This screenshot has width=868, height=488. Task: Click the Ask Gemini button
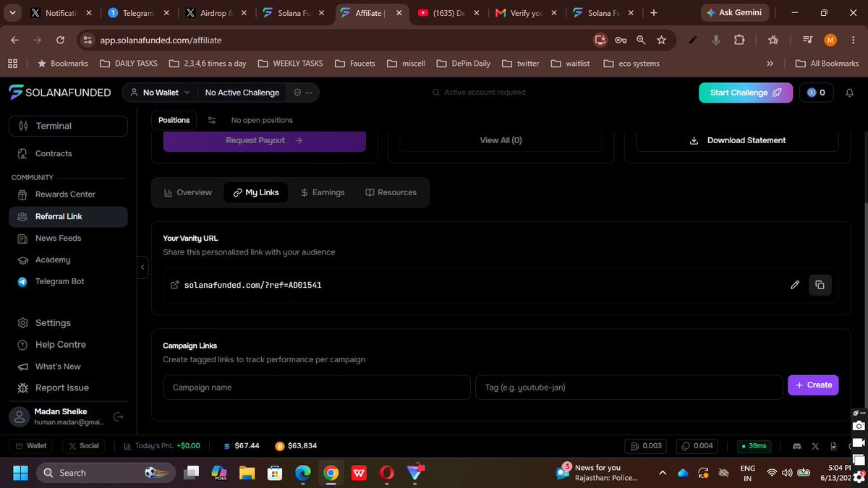[x=734, y=13]
